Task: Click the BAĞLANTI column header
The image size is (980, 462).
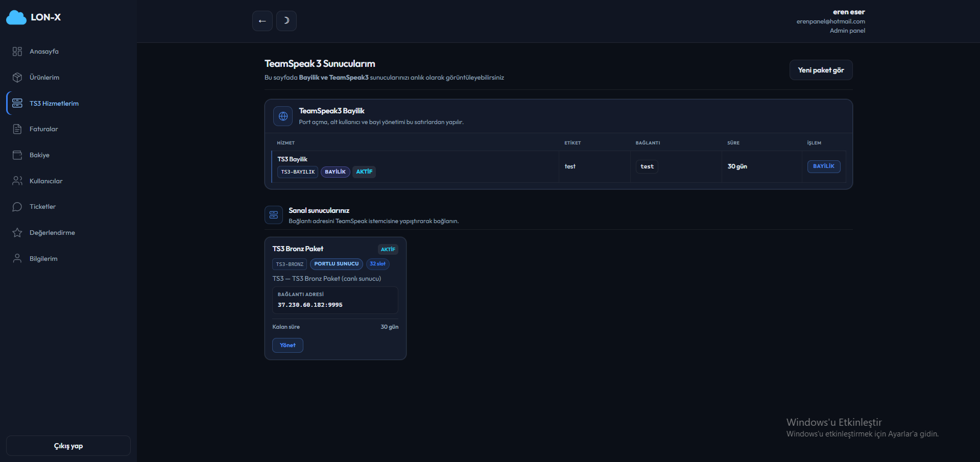Action: coord(648,143)
